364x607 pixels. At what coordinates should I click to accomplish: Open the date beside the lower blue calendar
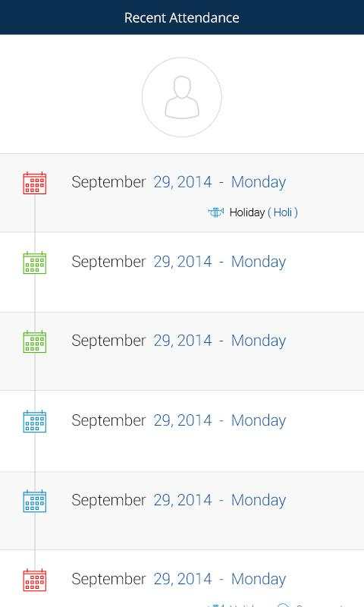pos(142,500)
